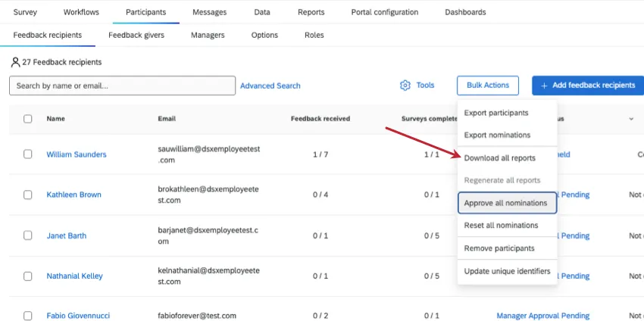
Task: Select the Participants tab
Action: pos(145,12)
